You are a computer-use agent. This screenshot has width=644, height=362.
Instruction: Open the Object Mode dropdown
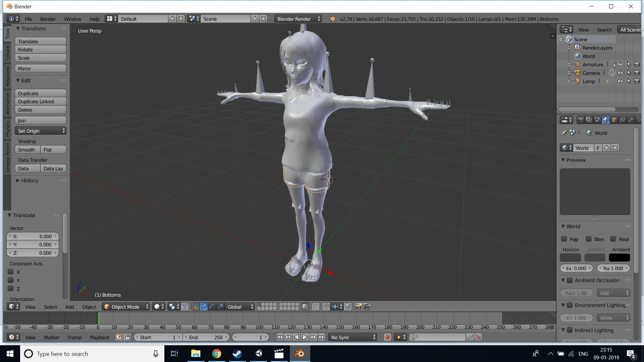point(126,307)
